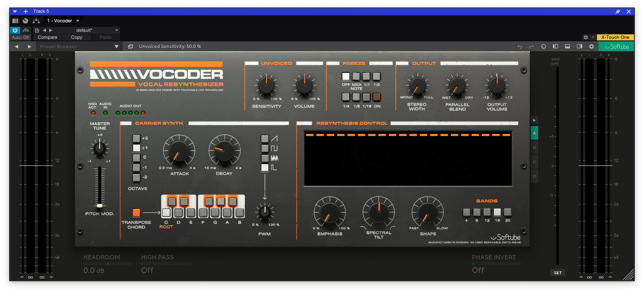The image size is (644, 292).
Task: Click the macro knob icon beside Vocoder
Action: 26,21
